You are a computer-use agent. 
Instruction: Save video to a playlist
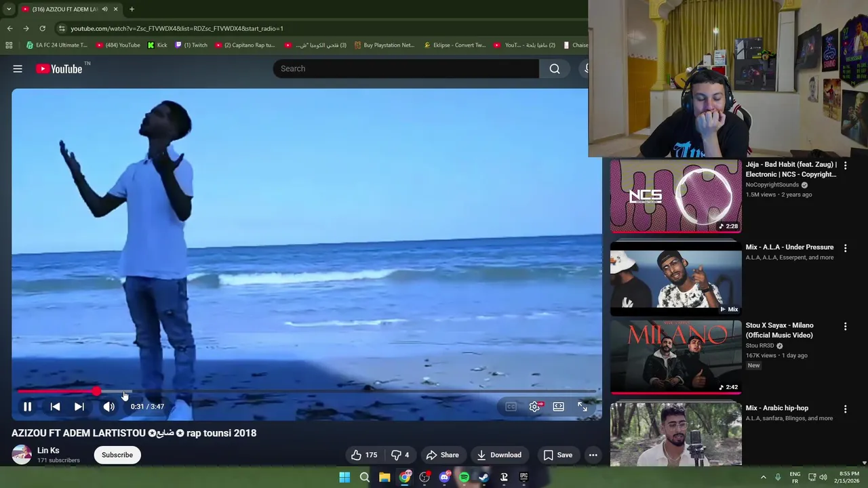[557, 455]
